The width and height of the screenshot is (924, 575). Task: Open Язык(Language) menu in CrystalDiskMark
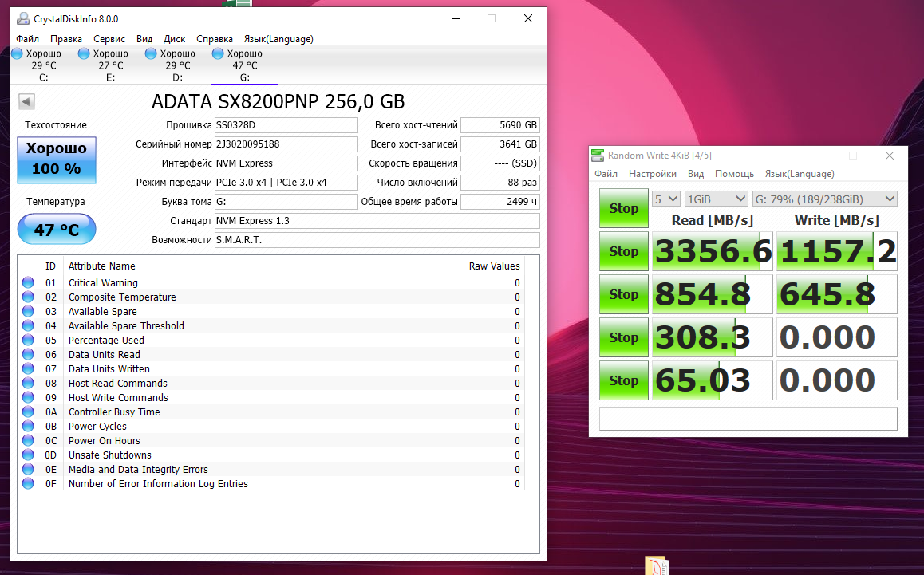pos(800,174)
